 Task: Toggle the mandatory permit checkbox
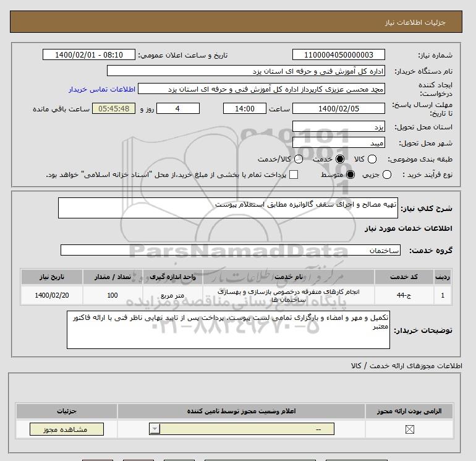[x=409, y=429]
